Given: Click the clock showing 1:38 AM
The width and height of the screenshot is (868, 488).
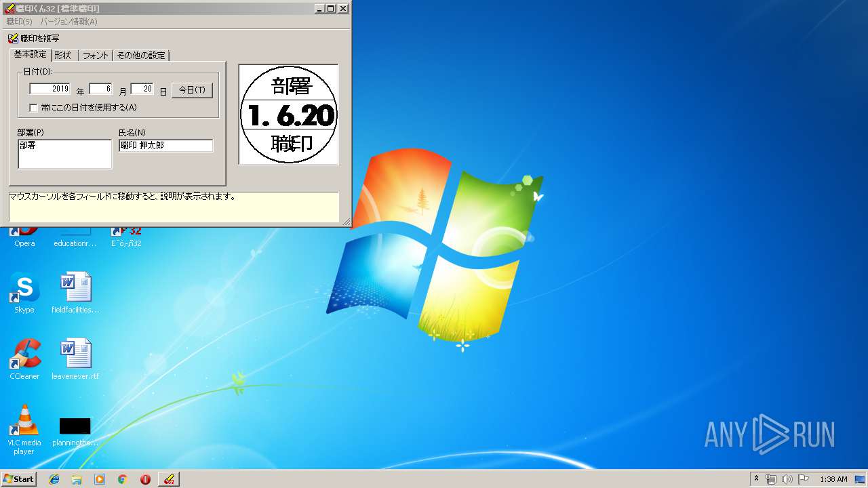Looking at the screenshot, I should click(833, 479).
